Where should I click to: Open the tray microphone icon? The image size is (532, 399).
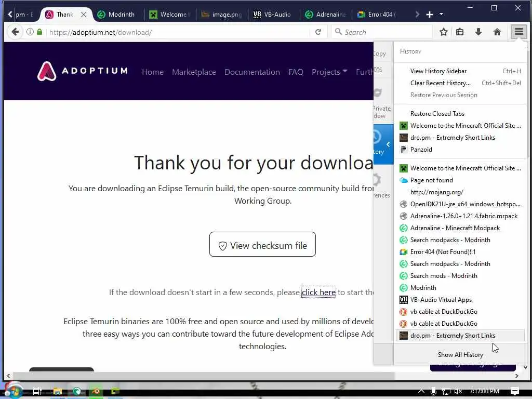pyautogui.click(x=433, y=391)
